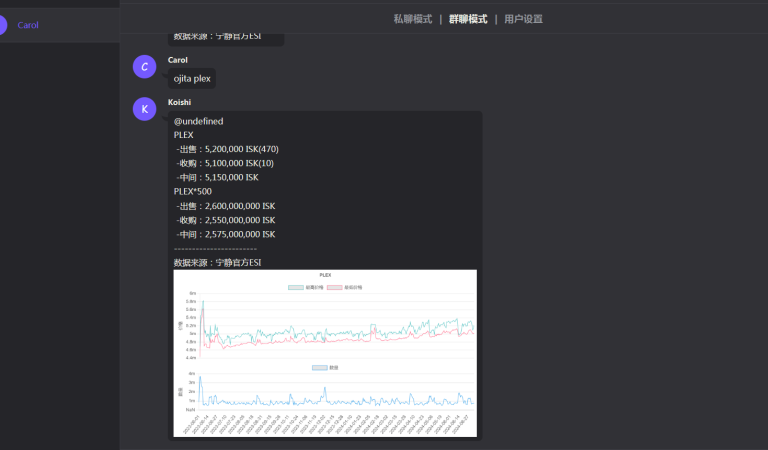Screen dimensions: 768x450
Task: Click the partial message bubble at the top
Action: click(x=226, y=38)
